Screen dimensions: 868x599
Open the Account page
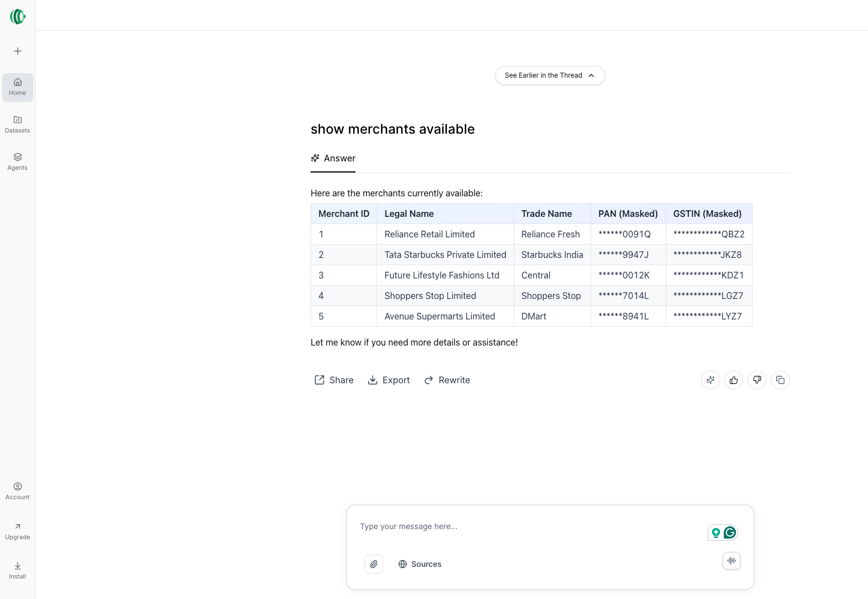pyautogui.click(x=18, y=491)
